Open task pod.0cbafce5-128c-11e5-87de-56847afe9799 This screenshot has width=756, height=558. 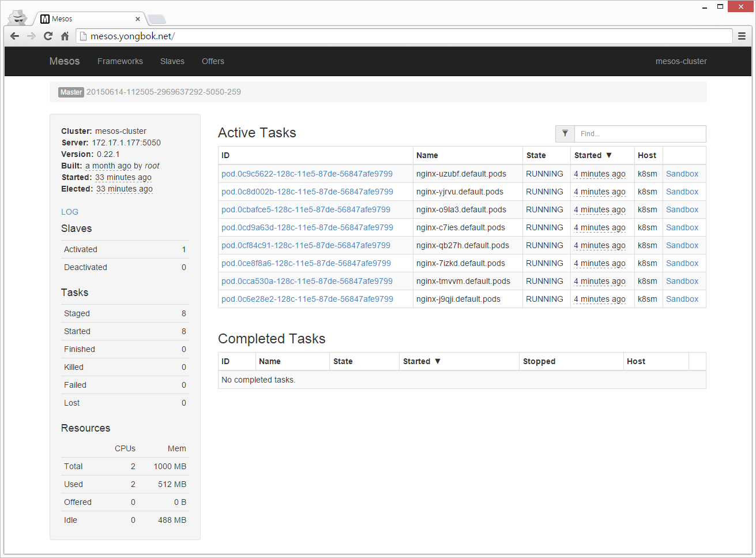click(306, 209)
